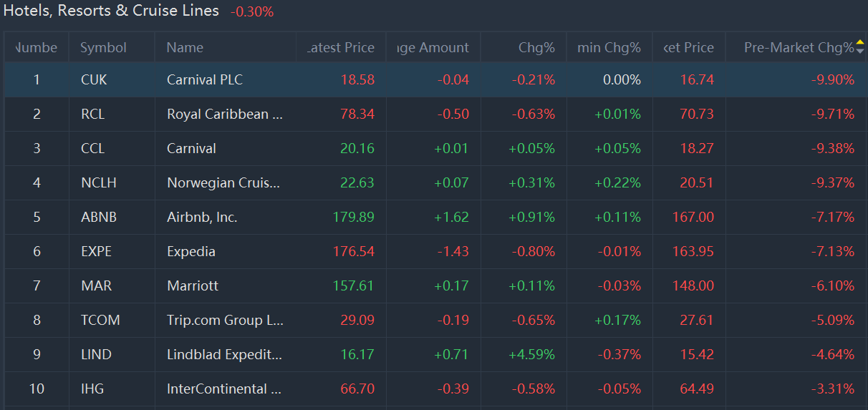The image size is (868, 410).
Task: Open the Marriott name cell
Action: 193,285
